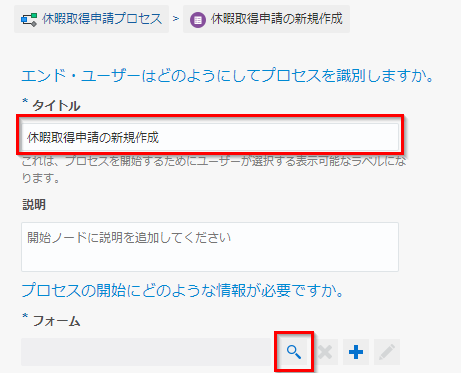Screen dimensions: 461x373
Task: Select the 休暇取得申請の新規作成 breadcrumb label
Action: 277,19
